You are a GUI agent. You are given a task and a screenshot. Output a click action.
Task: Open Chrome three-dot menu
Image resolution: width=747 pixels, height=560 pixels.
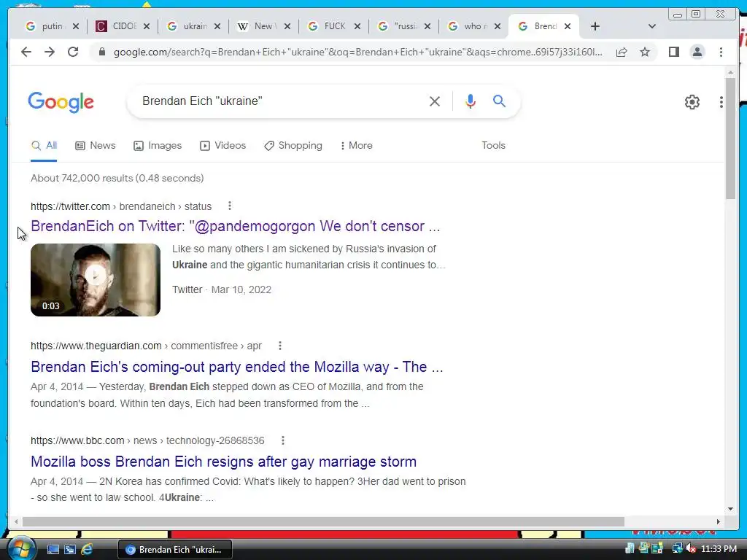click(721, 52)
